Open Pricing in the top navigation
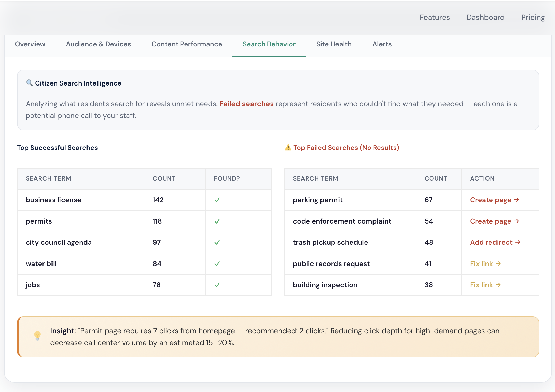555x392 pixels. [x=533, y=17]
